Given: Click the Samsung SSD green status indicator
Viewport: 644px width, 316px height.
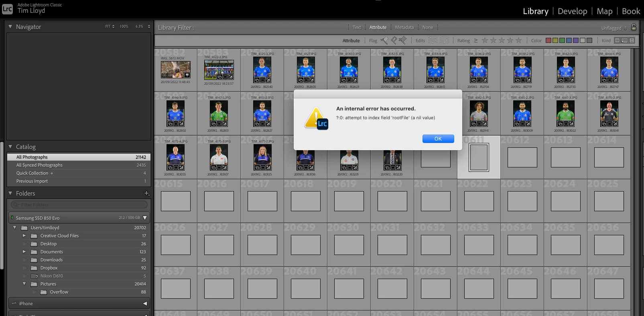Looking at the screenshot, I should [12, 218].
